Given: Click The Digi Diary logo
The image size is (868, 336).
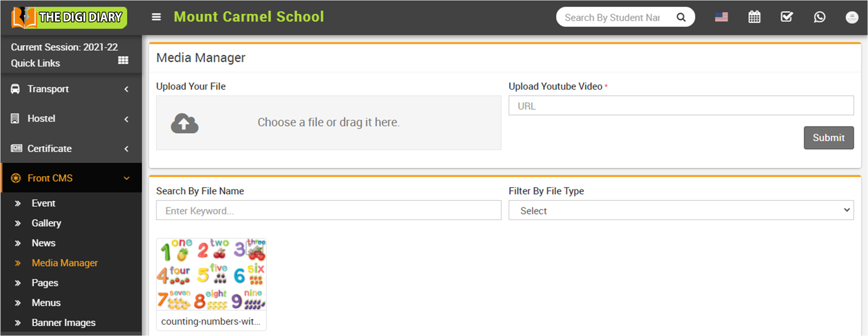Looking at the screenshot, I should coord(69,17).
